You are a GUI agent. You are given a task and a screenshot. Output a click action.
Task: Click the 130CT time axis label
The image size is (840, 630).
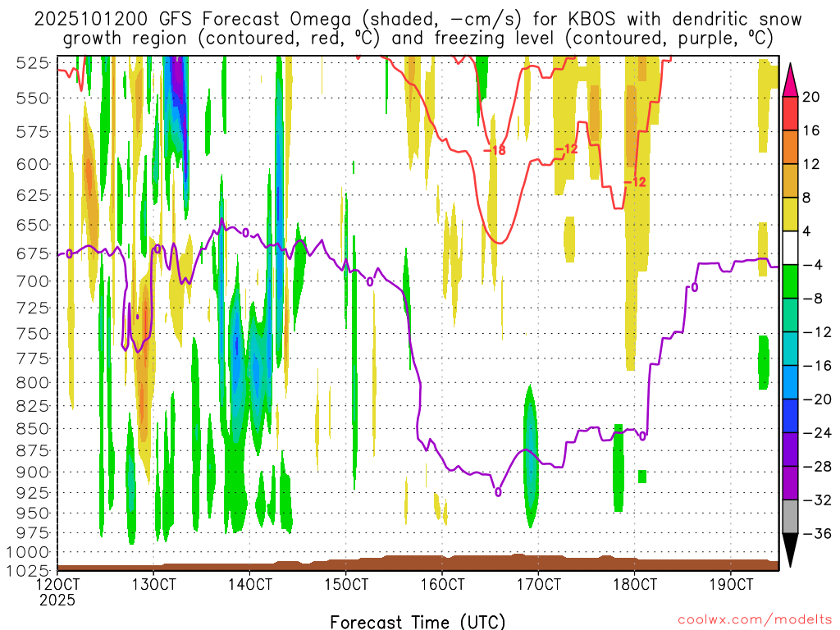click(x=153, y=584)
